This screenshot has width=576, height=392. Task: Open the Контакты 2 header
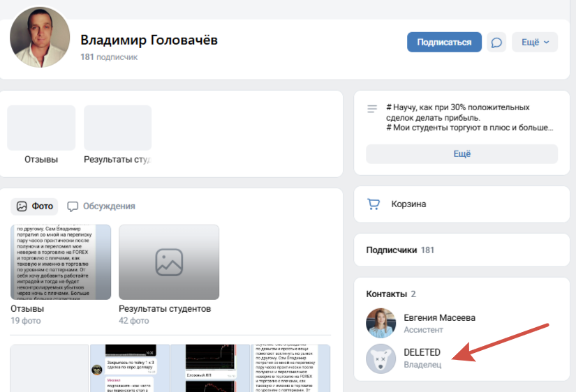pos(391,294)
